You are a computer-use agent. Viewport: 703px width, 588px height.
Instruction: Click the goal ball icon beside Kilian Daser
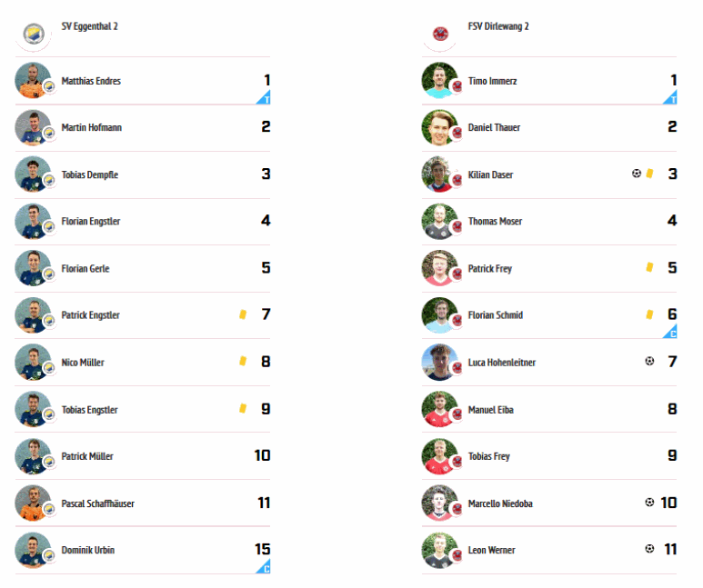click(637, 174)
